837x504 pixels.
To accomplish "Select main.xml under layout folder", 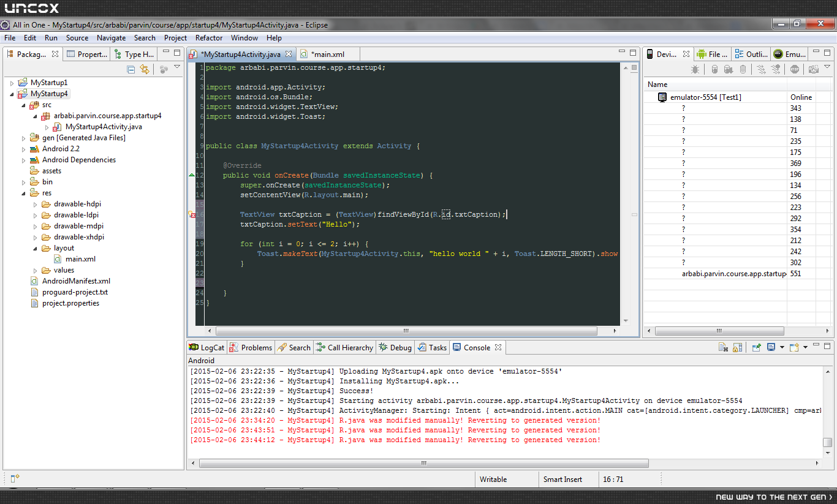I will tap(80, 259).
